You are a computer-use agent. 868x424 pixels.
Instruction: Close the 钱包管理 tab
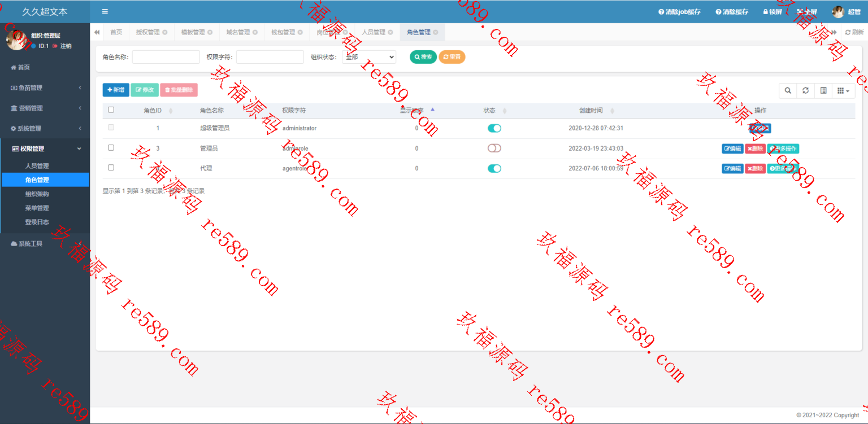click(301, 32)
